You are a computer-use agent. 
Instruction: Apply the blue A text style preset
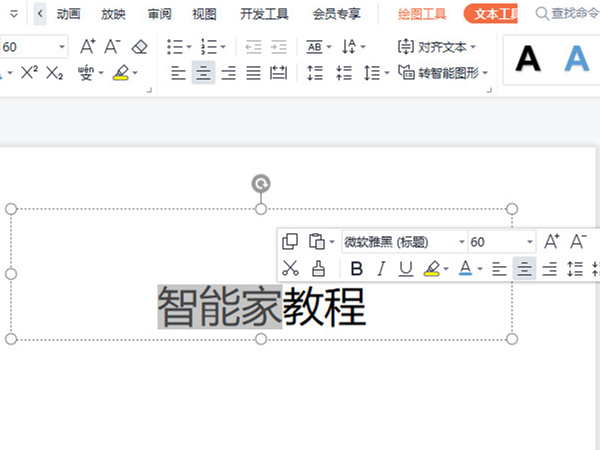coord(576,59)
